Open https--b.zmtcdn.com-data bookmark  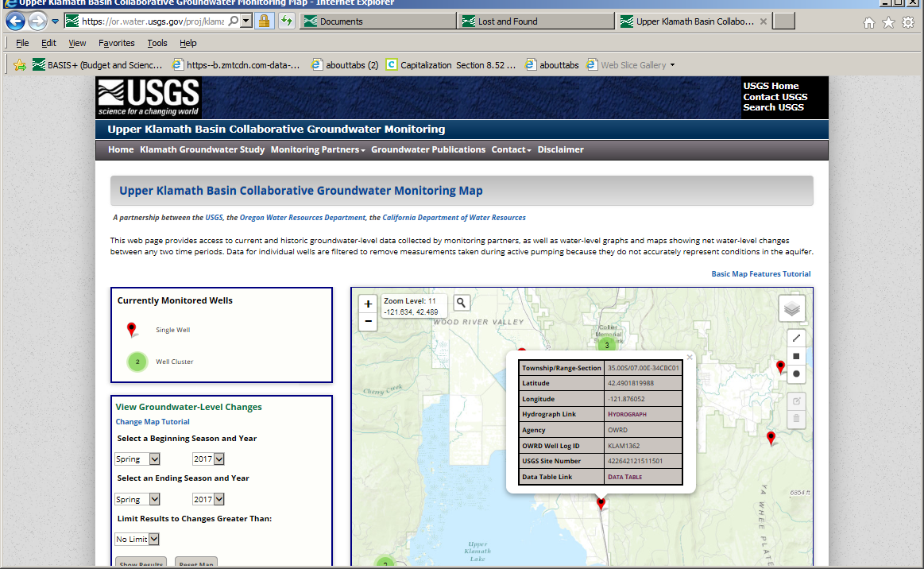pos(236,65)
